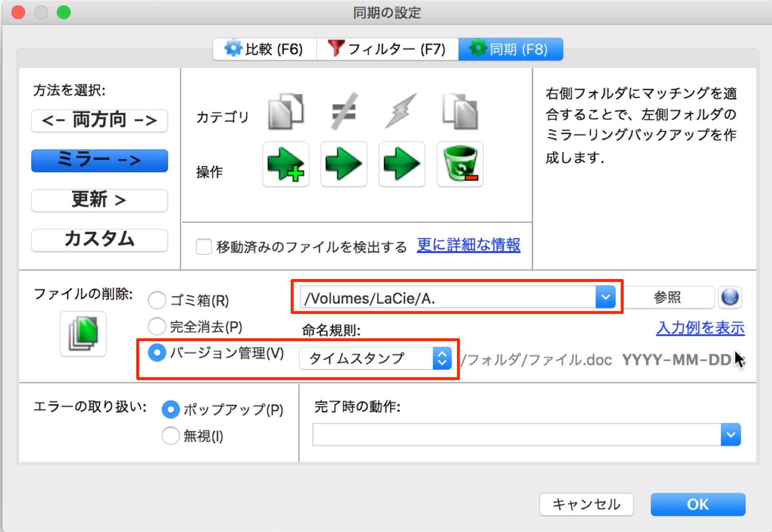772x532 pixels.
Task: Select the バージョン管理(V) radio option
Action: pyautogui.click(x=157, y=353)
